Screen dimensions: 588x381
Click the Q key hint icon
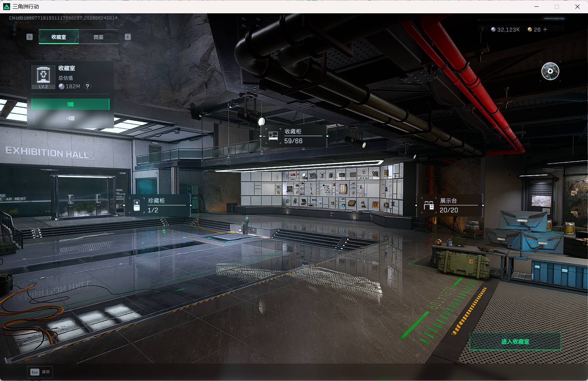pyautogui.click(x=29, y=37)
